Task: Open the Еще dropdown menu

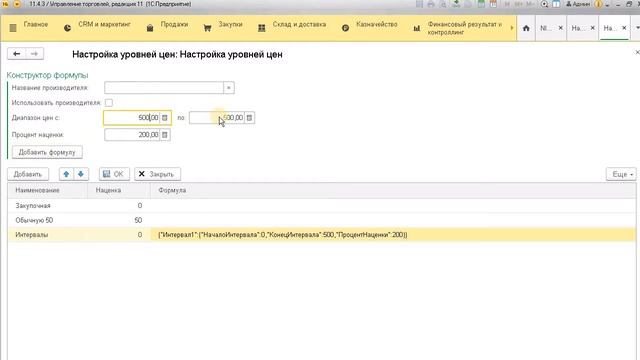Action: pyautogui.click(x=621, y=174)
